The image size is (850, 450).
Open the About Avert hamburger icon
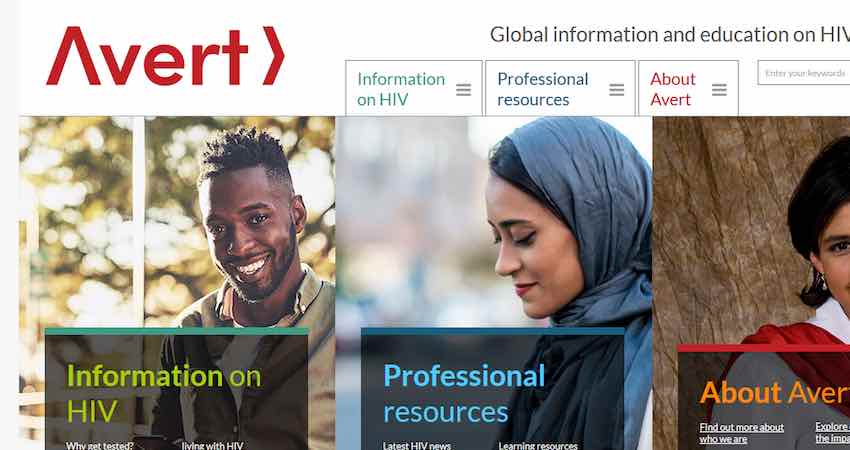pos(719,89)
